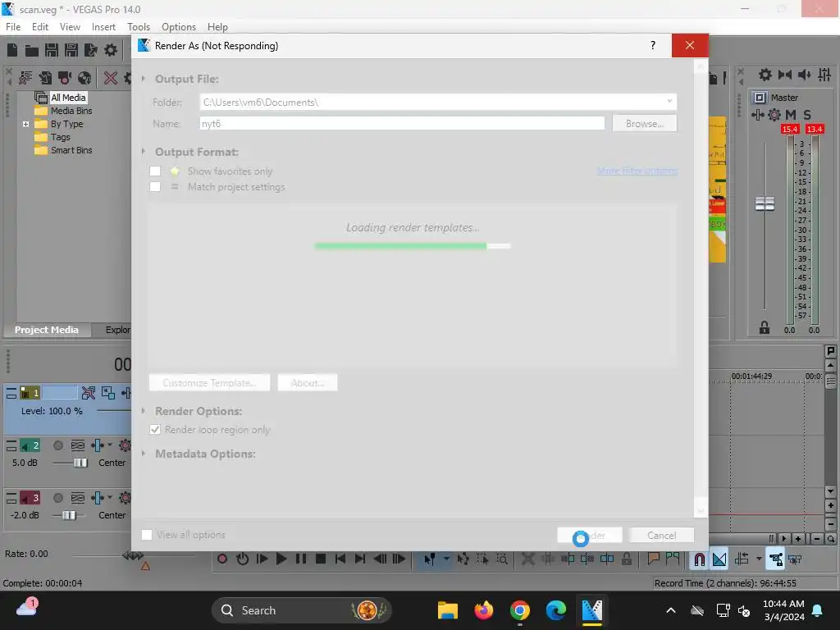Click the Pause button

(x=301, y=559)
